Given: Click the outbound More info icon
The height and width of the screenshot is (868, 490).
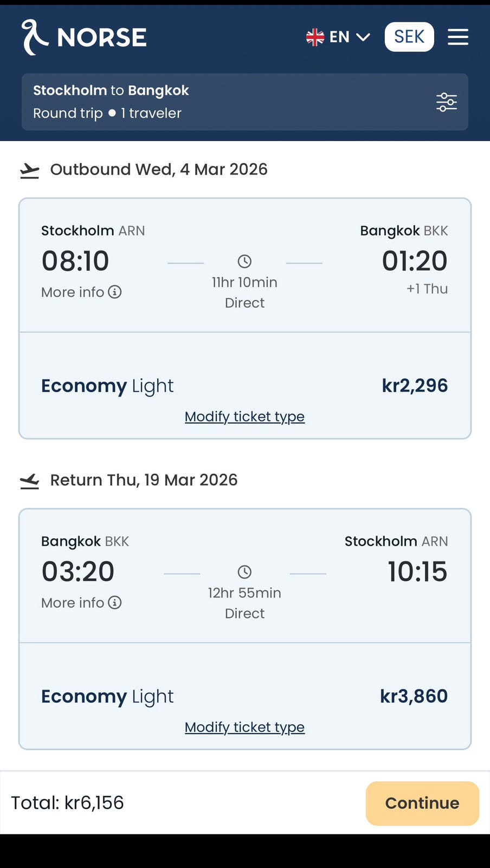Looking at the screenshot, I should coord(115,292).
